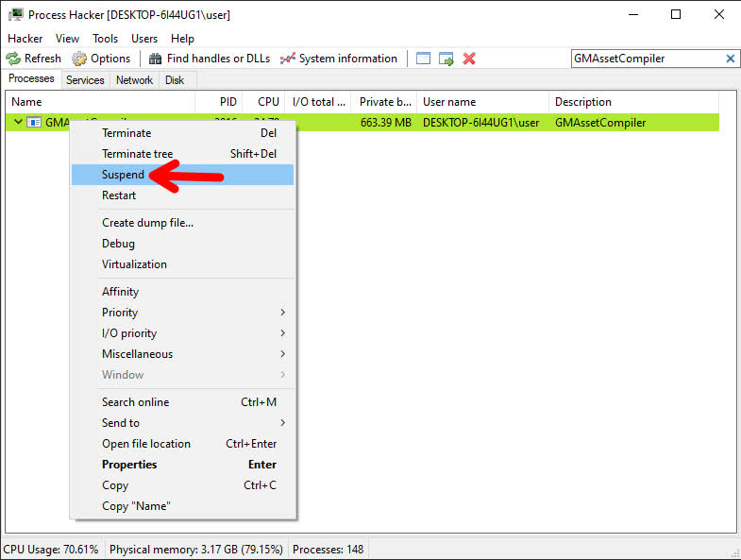This screenshot has height=560, width=741.
Task: Click the find window and thread icon
Action: (x=446, y=59)
